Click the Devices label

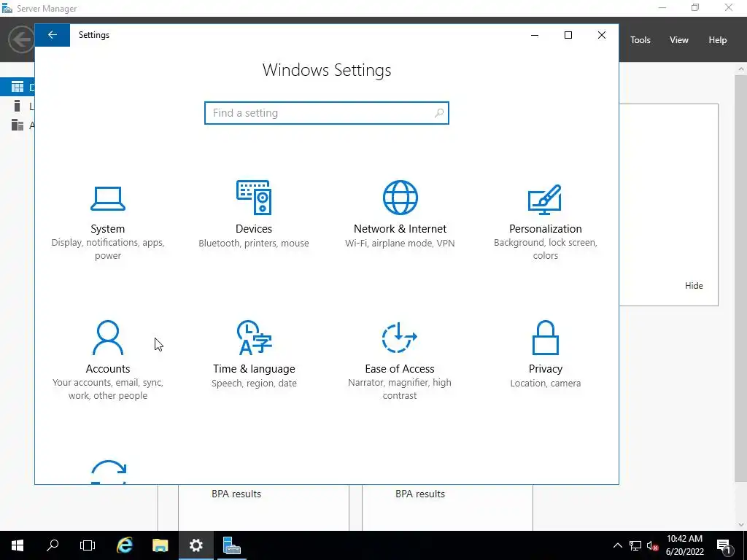pyautogui.click(x=254, y=228)
